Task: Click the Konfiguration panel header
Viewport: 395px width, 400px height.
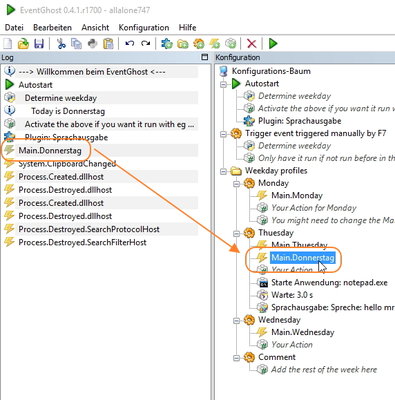Action: 304,57
